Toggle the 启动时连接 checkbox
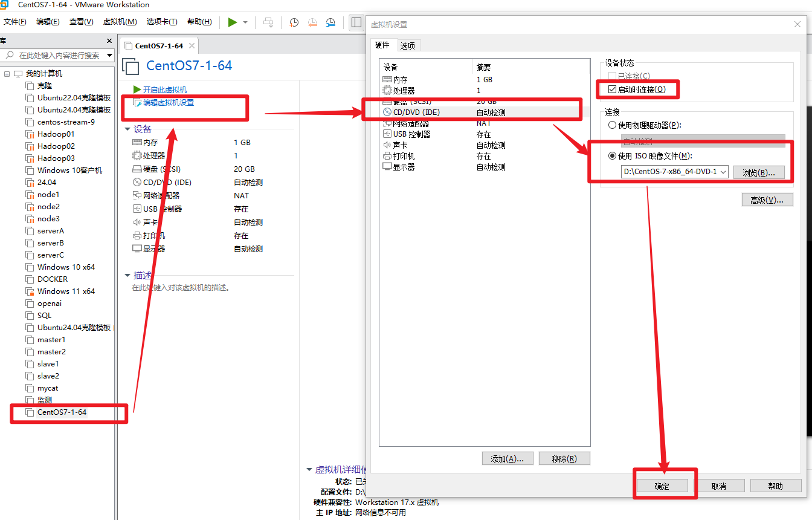 click(612, 89)
